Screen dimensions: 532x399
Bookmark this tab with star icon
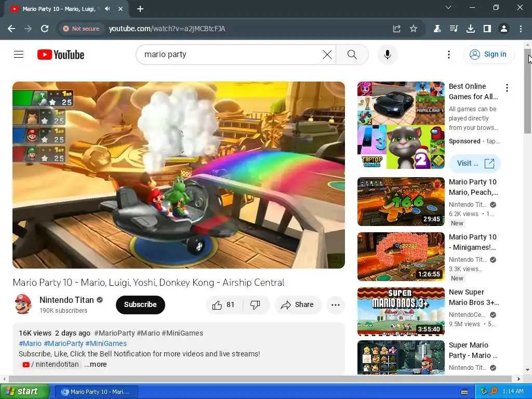413,29
